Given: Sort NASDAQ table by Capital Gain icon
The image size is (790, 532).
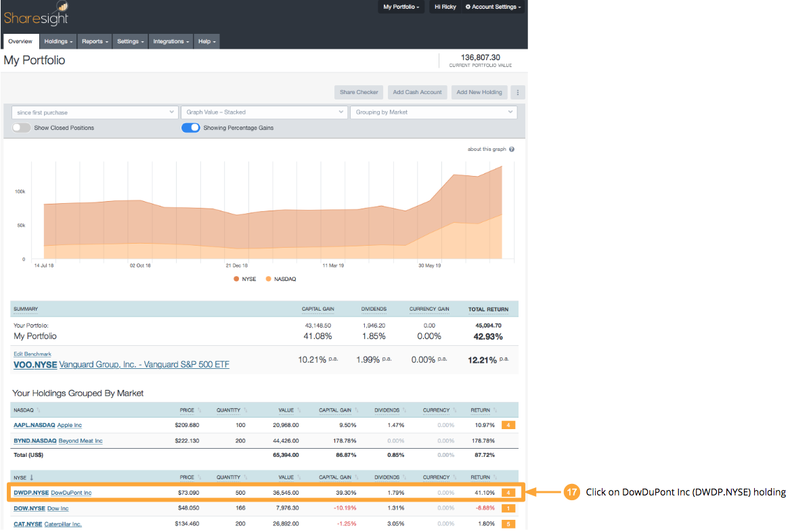Looking at the screenshot, I should (x=356, y=410).
